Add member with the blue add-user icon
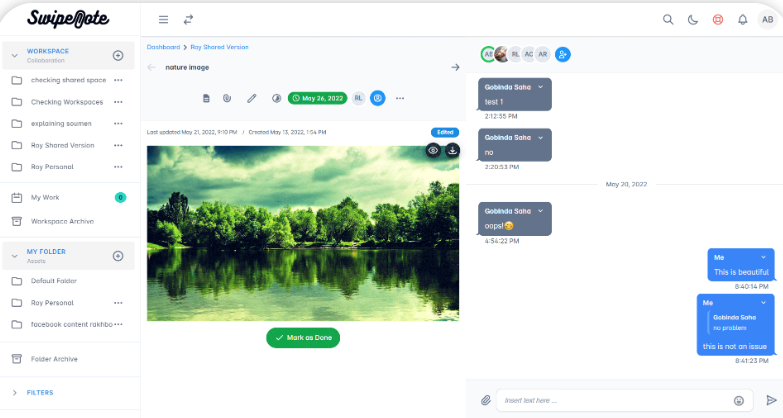 click(x=563, y=54)
